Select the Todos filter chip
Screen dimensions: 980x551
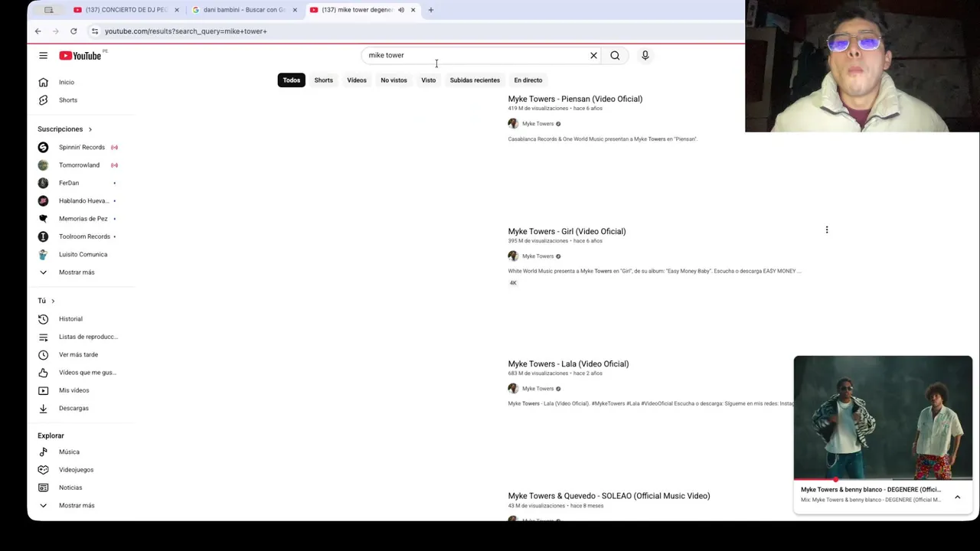292,80
